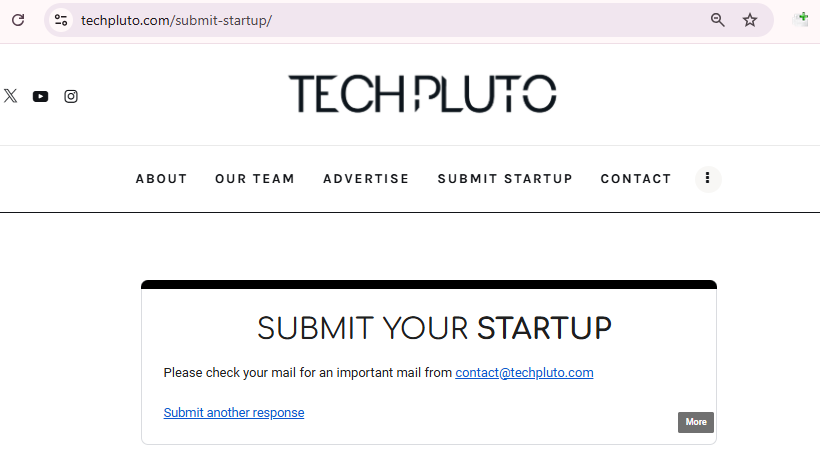Go to Our Team page
The image size is (820, 454).
point(255,179)
